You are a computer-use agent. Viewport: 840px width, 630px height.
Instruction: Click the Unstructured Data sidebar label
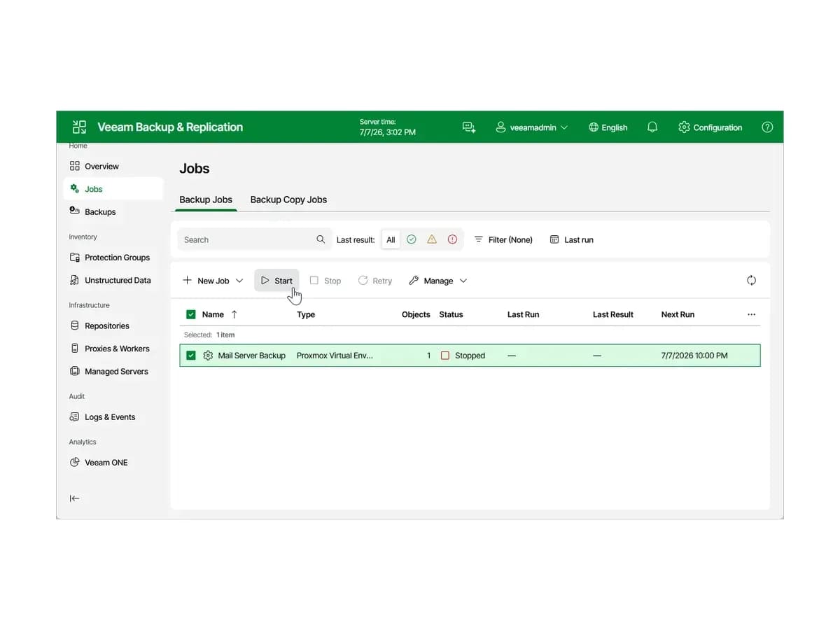[118, 281]
